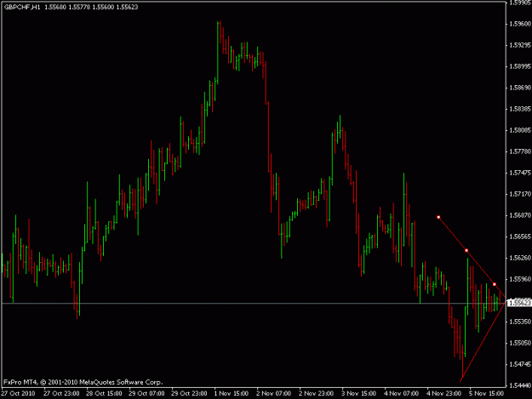Click the 27 Oct 2010 time label

click(19, 394)
